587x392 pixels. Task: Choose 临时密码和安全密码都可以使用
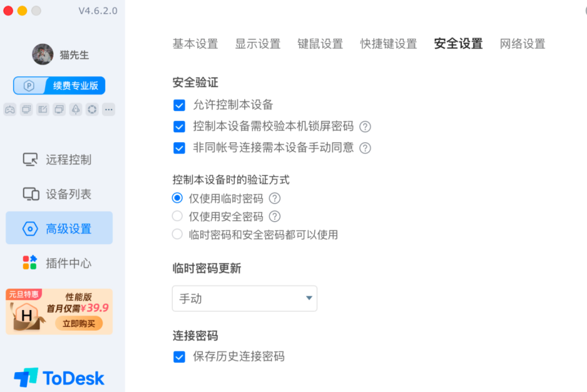[177, 234]
